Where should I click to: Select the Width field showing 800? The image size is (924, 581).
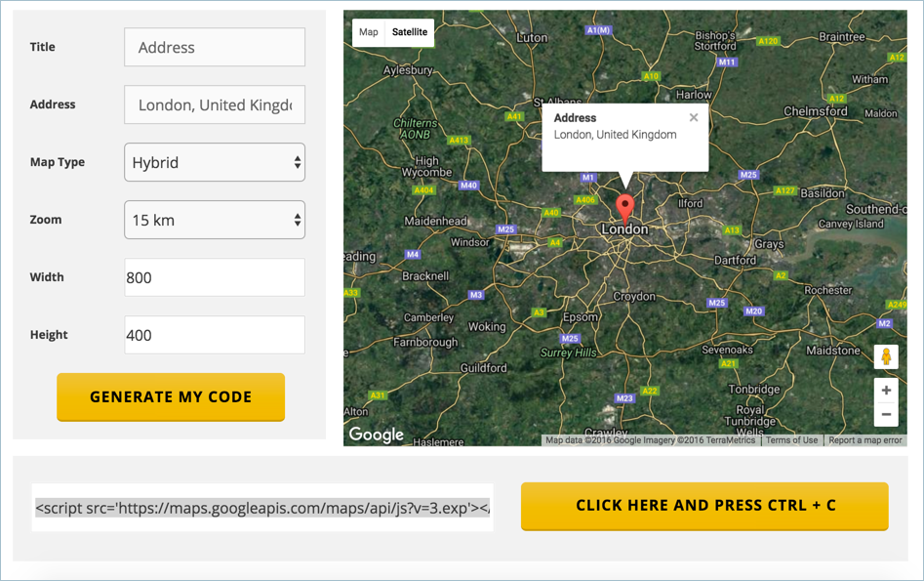(x=215, y=277)
